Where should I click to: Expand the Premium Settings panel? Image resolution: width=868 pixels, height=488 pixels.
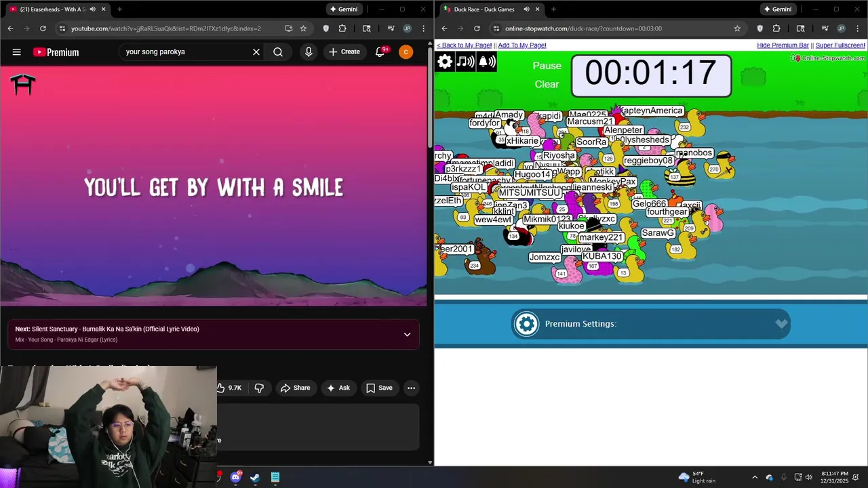651,324
